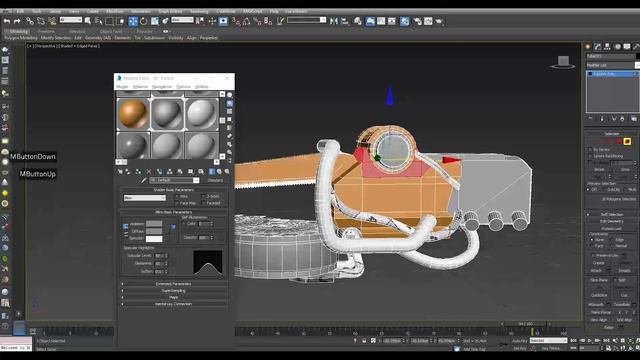Open the Material menu in Material Editor
Image resolution: width=640 pixels, height=360 pixels.
pyautogui.click(x=140, y=87)
